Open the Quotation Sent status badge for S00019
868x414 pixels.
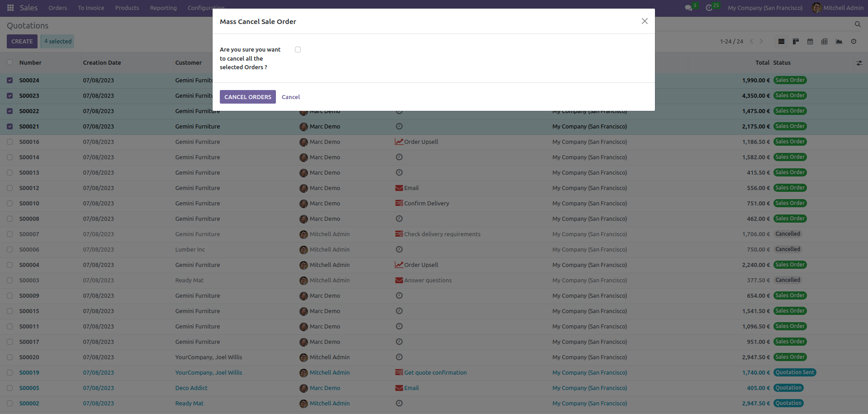(x=795, y=372)
